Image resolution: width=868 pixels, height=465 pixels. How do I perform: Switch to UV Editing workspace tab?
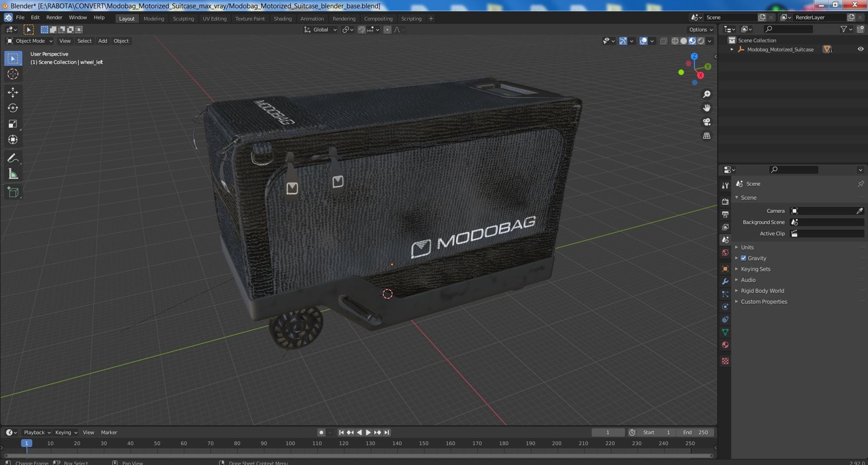click(x=214, y=19)
